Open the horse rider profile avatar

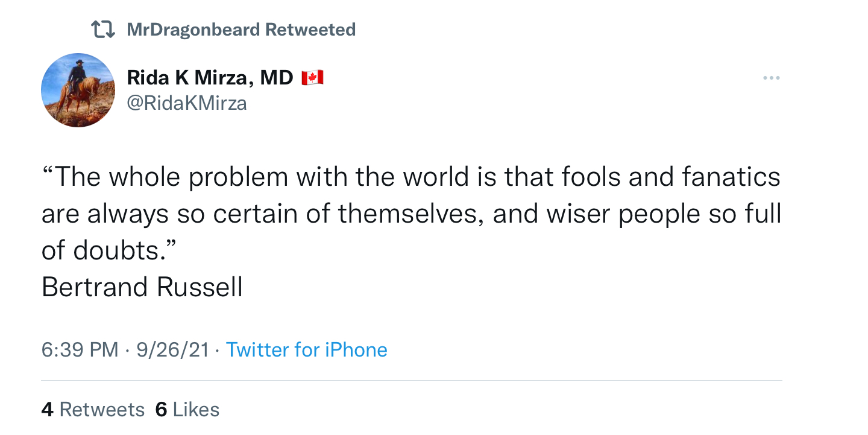coord(78,90)
